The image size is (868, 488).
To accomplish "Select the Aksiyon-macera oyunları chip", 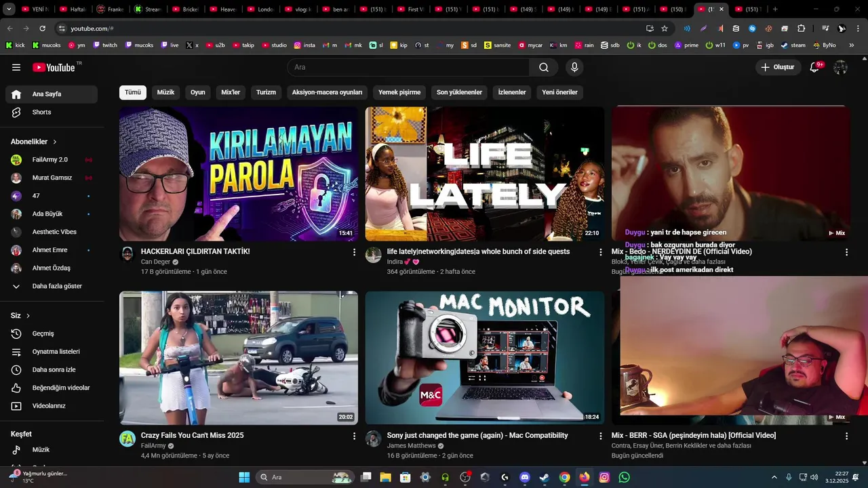I will 327,92.
